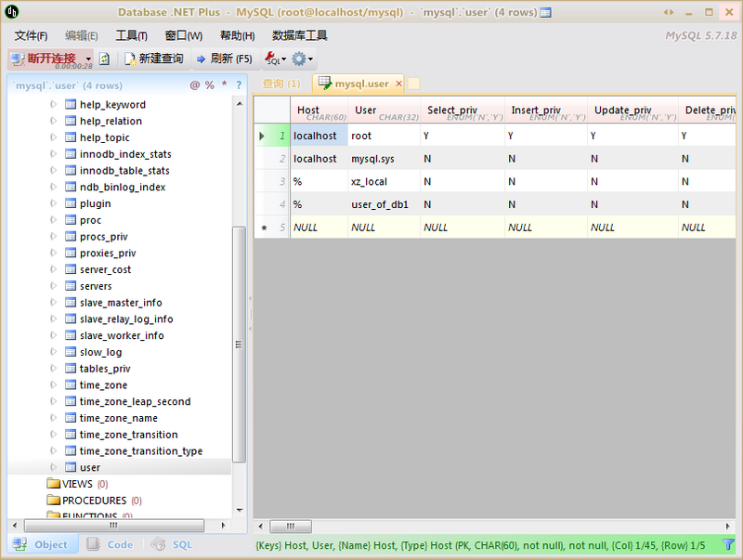Click the Database .NET app logo icon

(x=11, y=11)
